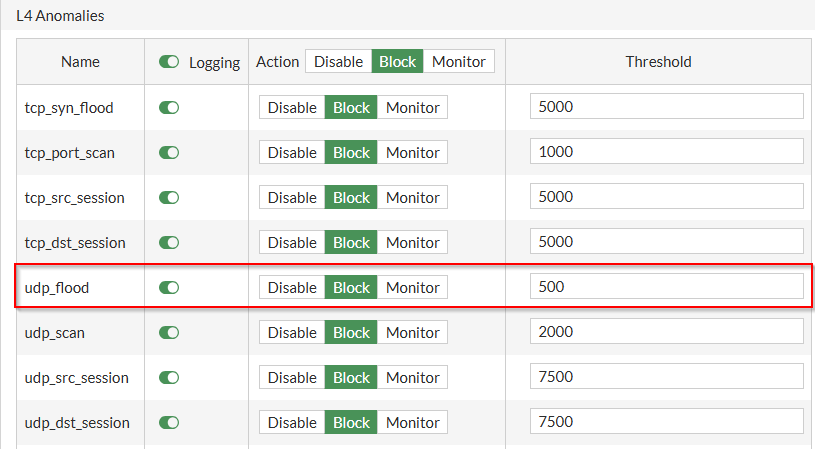
Task: Choose Monitor for tcp_src_session
Action: pyautogui.click(x=412, y=197)
